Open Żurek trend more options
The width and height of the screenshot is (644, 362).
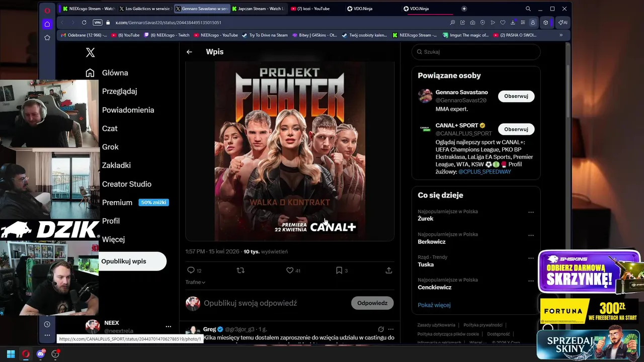tap(531, 212)
